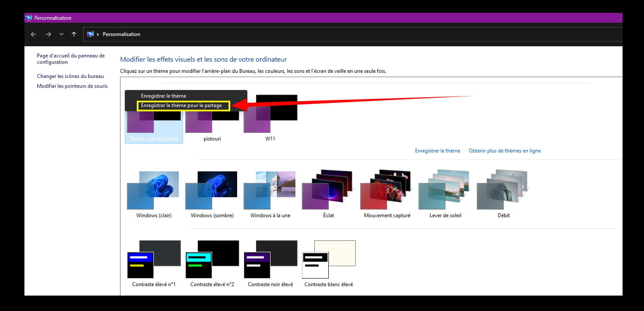Go back with the left arrow
The height and width of the screenshot is (311, 644).
coord(33,34)
